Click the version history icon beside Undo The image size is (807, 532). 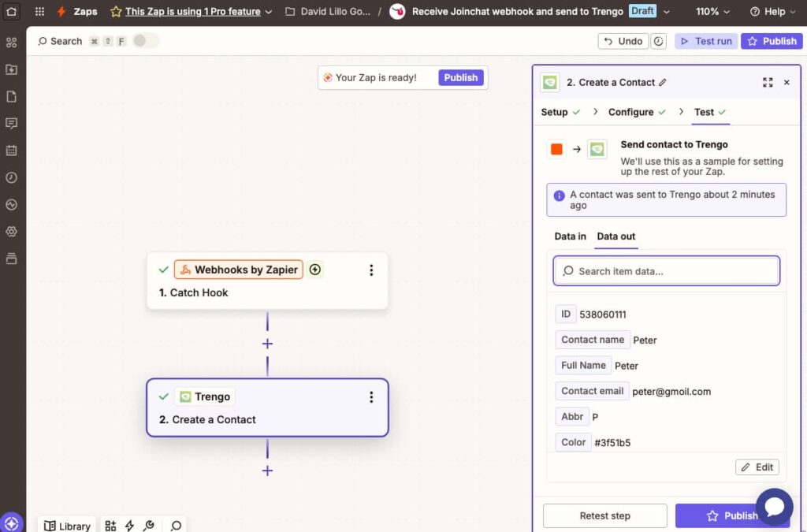pyautogui.click(x=658, y=41)
